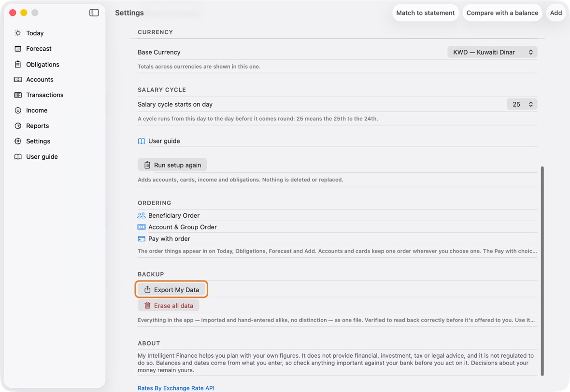Click the 'Salary cycle starts on day' label
The width and height of the screenshot is (570, 392).
pos(175,104)
